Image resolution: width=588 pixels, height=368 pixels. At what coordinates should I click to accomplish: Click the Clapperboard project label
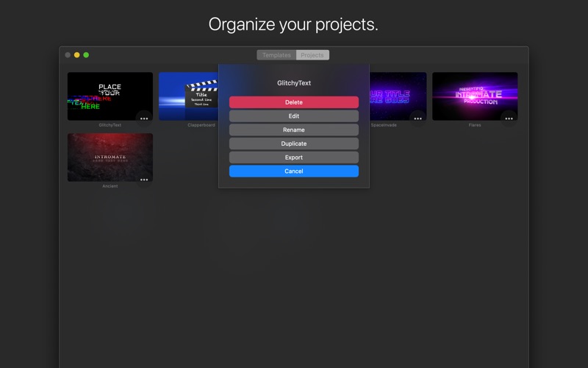point(201,125)
